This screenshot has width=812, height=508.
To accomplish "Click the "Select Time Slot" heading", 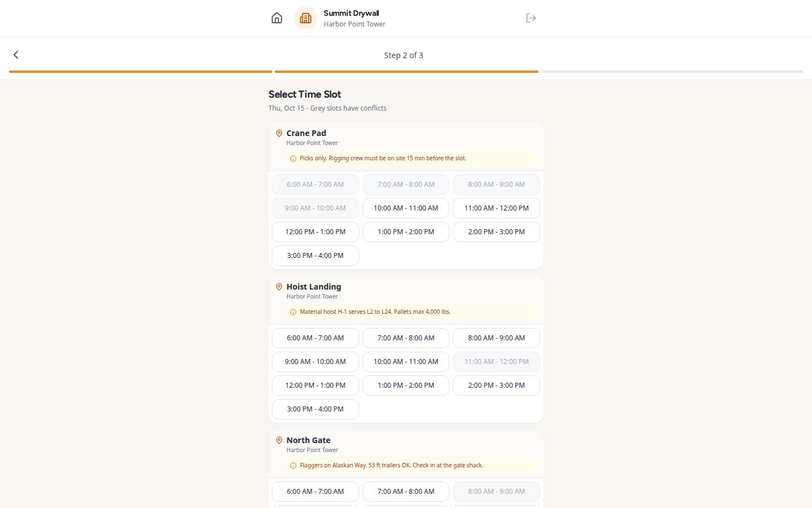I will point(304,94).
